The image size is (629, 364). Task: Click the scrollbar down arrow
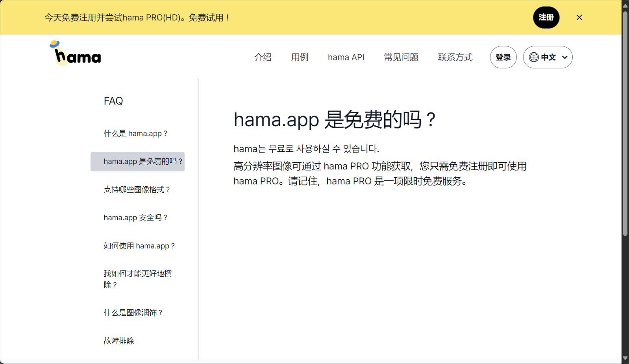[625, 358]
